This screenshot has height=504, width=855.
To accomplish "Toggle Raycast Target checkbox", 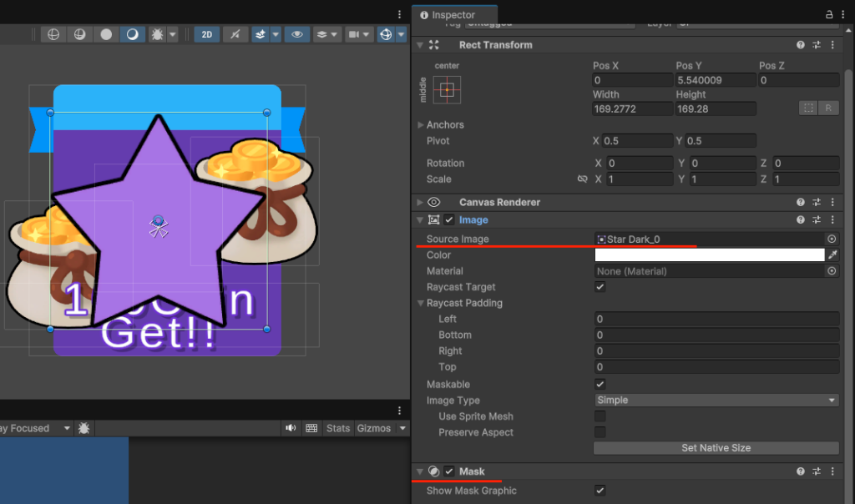I will (x=600, y=286).
